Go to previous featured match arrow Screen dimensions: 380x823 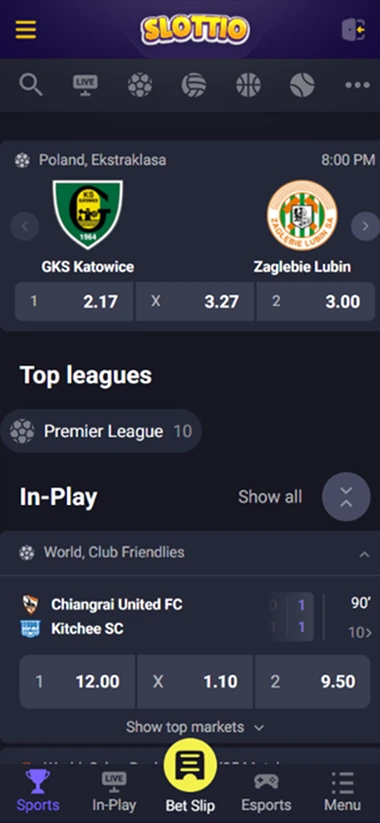(x=25, y=226)
